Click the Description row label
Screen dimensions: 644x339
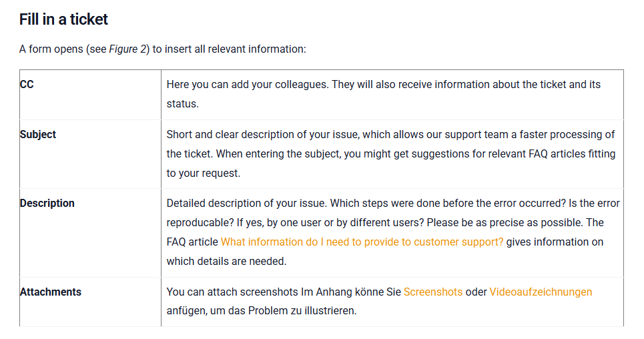[47, 204]
